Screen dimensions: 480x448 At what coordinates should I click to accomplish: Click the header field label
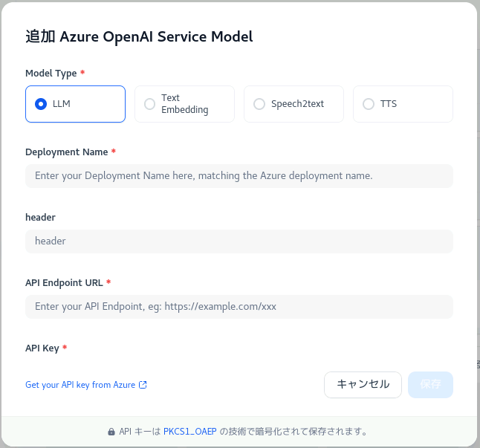tap(40, 217)
